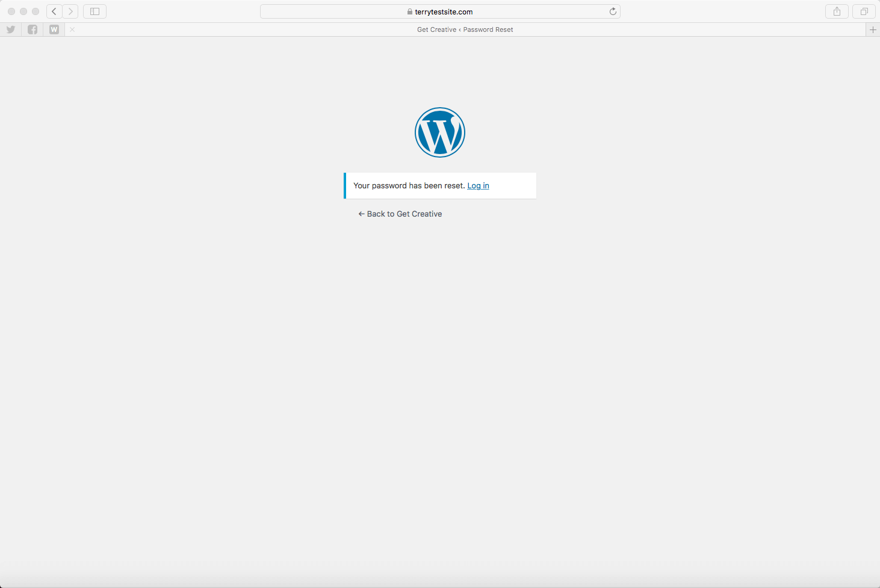
Task: Close the window with red button
Action: 11,11
